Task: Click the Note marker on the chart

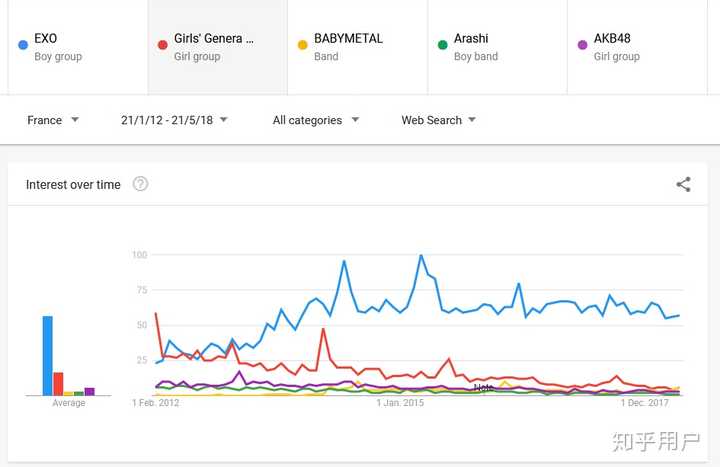Action: [484, 388]
